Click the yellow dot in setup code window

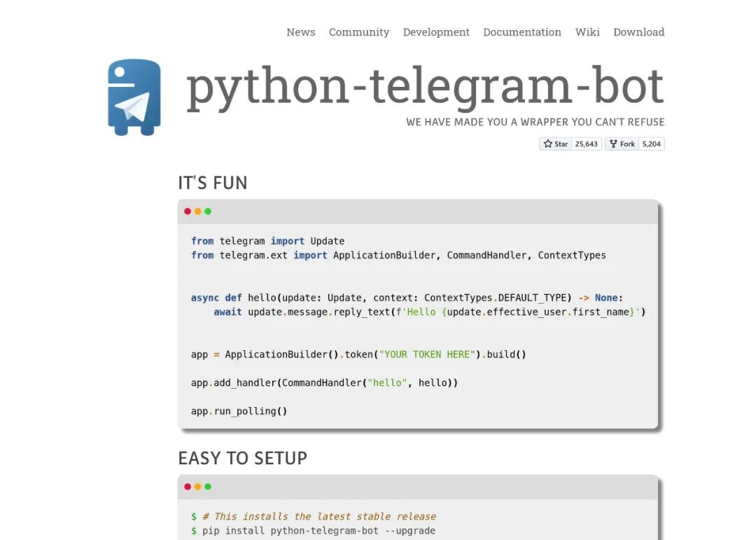pos(197,487)
